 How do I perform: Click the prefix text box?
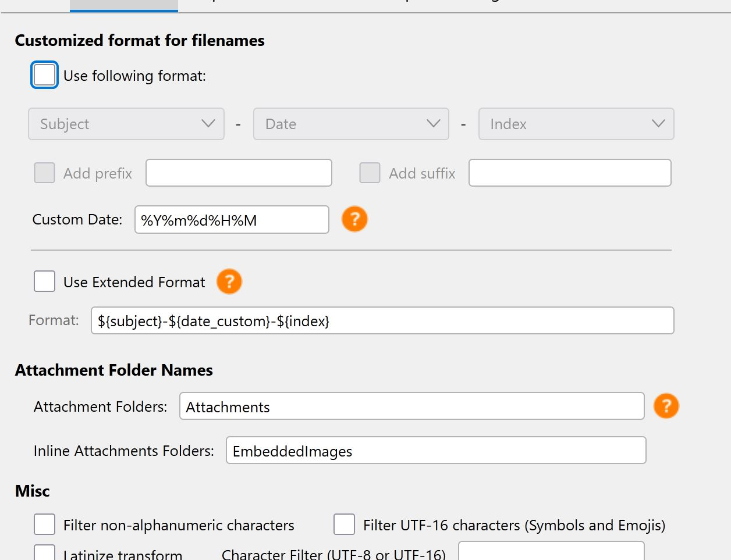(x=239, y=173)
